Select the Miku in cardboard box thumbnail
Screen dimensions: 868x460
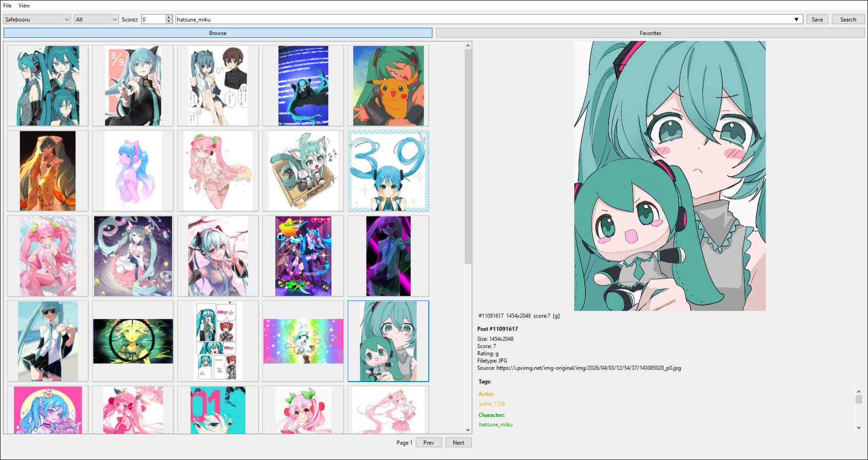coord(303,171)
